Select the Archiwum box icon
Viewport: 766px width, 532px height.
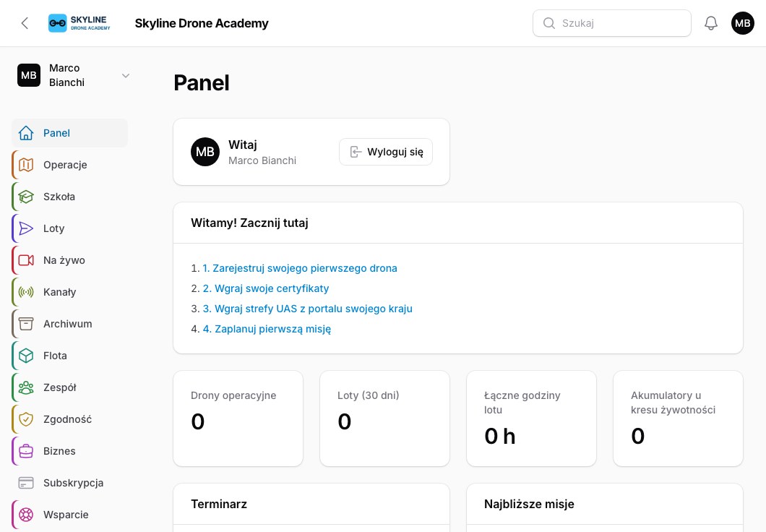[x=26, y=323]
